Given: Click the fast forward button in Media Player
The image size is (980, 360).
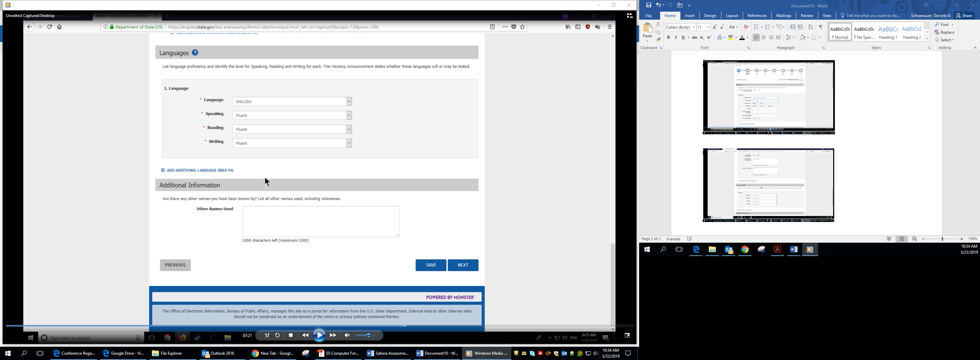Looking at the screenshot, I should (x=333, y=336).
